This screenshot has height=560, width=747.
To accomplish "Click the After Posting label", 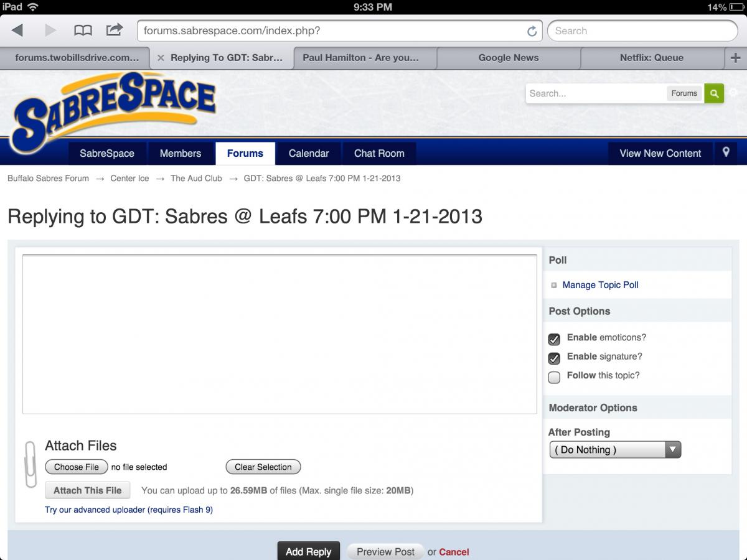I will (x=579, y=432).
